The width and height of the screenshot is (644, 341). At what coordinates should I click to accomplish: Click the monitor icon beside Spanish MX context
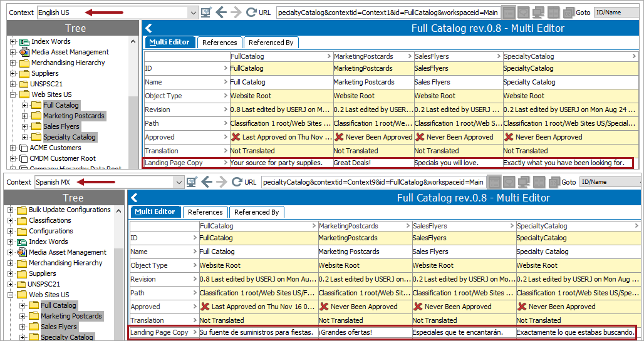click(192, 182)
